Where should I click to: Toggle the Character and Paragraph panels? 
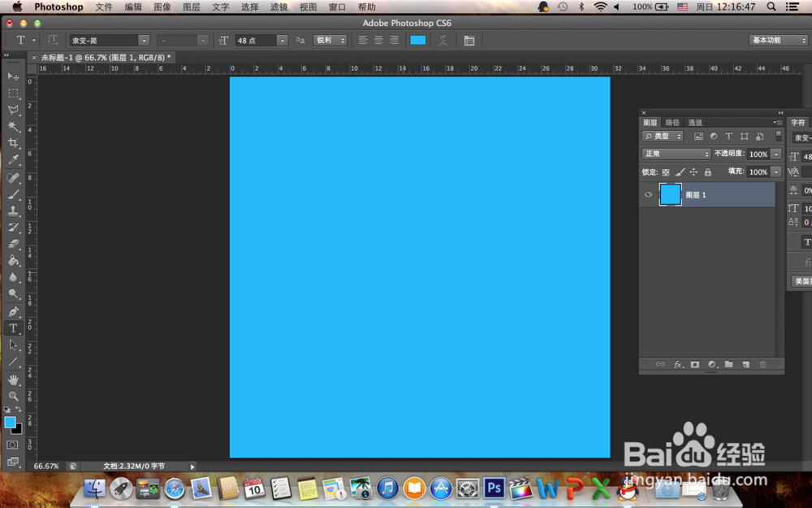tap(469, 41)
